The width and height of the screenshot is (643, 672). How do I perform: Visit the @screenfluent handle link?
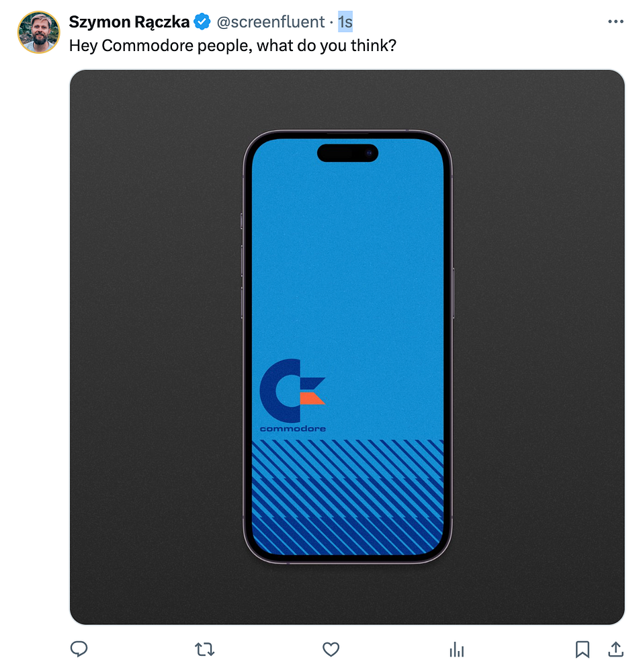(271, 22)
